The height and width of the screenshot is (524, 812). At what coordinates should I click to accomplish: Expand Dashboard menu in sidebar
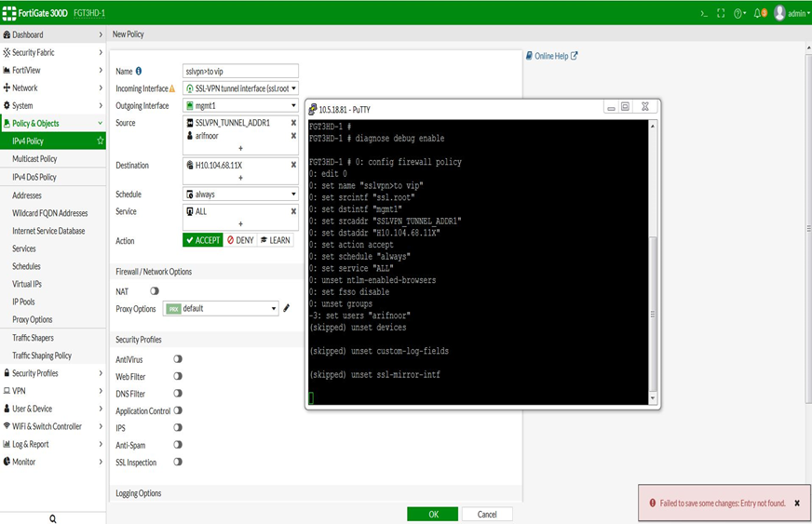(53, 34)
